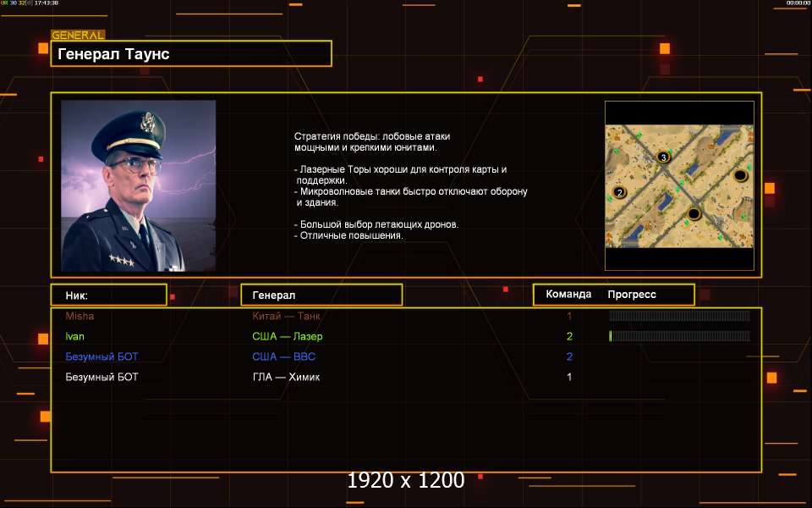Image resolution: width=812 pixels, height=508 pixels.
Task: Click the desert map preview thumbnail
Action: point(679,185)
